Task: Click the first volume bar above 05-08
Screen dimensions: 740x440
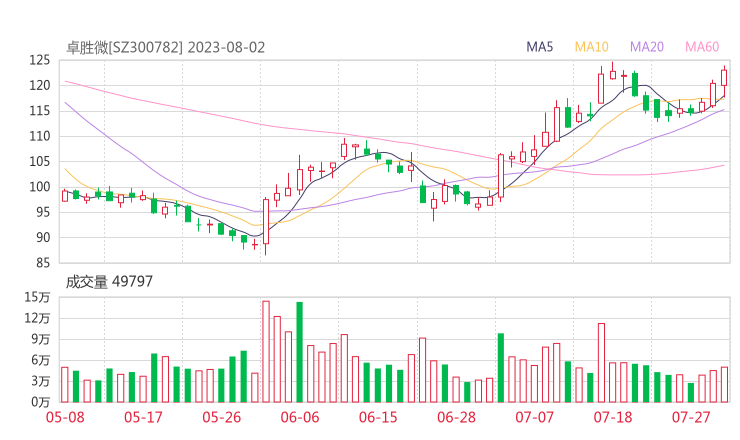Action: pos(65,385)
